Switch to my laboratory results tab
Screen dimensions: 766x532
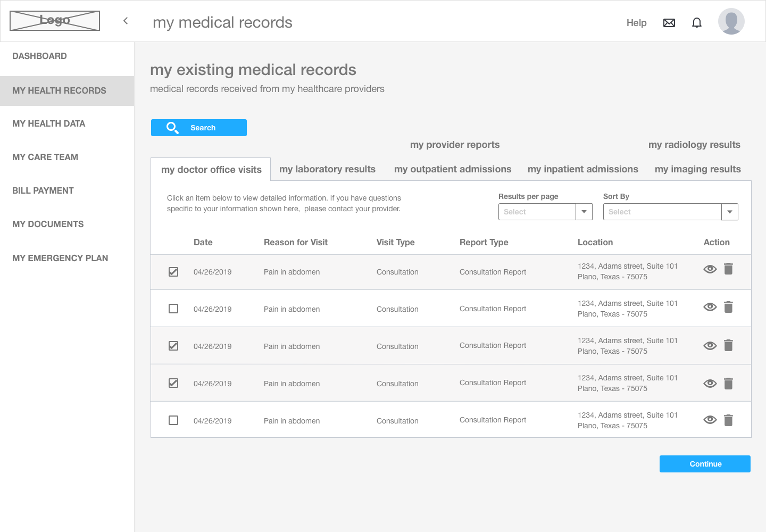(327, 169)
